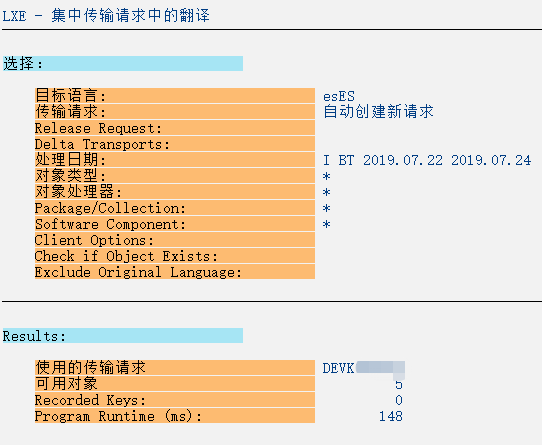Click the '目标语言:' label
Image resolution: width=542 pixels, height=445 pixels.
click(x=175, y=95)
